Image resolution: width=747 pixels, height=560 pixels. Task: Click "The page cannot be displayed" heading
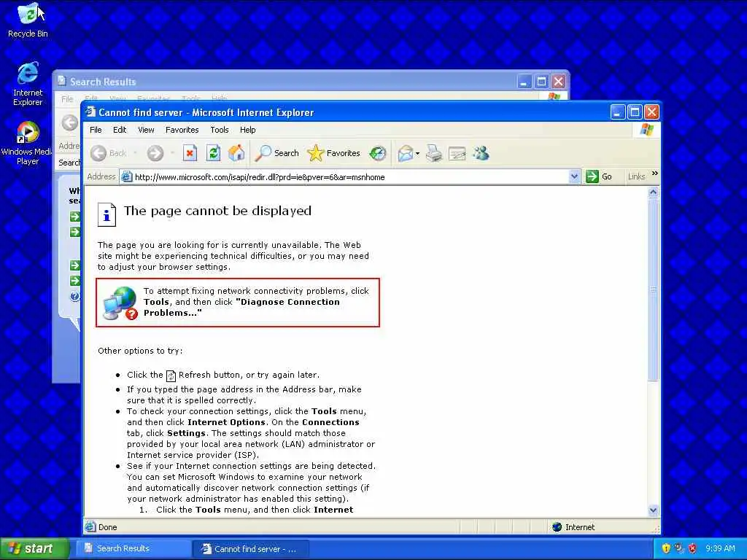(x=217, y=211)
